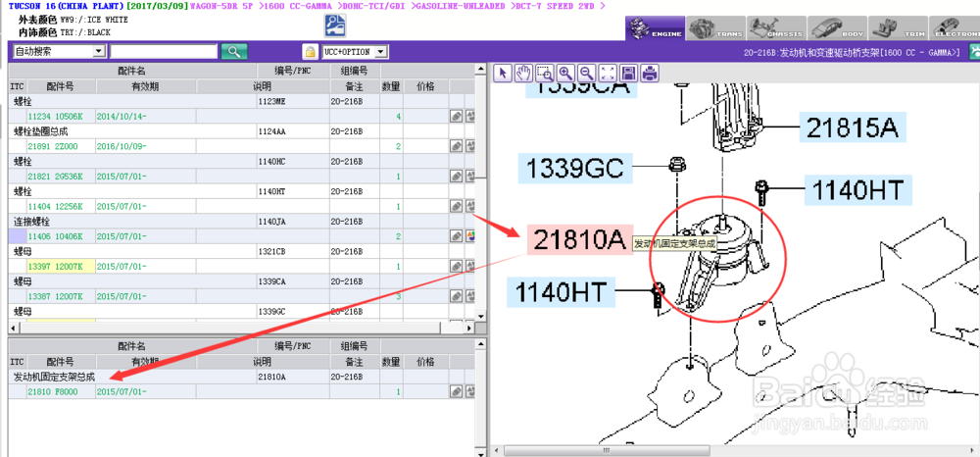This screenshot has width=980, height=457.
Task: Click the upper parts list scroll-down arrow
Action: 481,317
